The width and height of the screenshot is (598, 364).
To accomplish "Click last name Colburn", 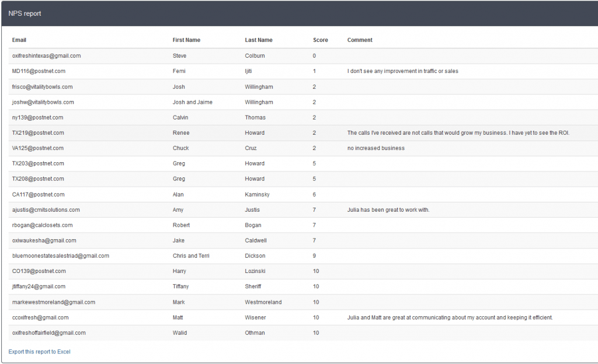I will point(255,55).
